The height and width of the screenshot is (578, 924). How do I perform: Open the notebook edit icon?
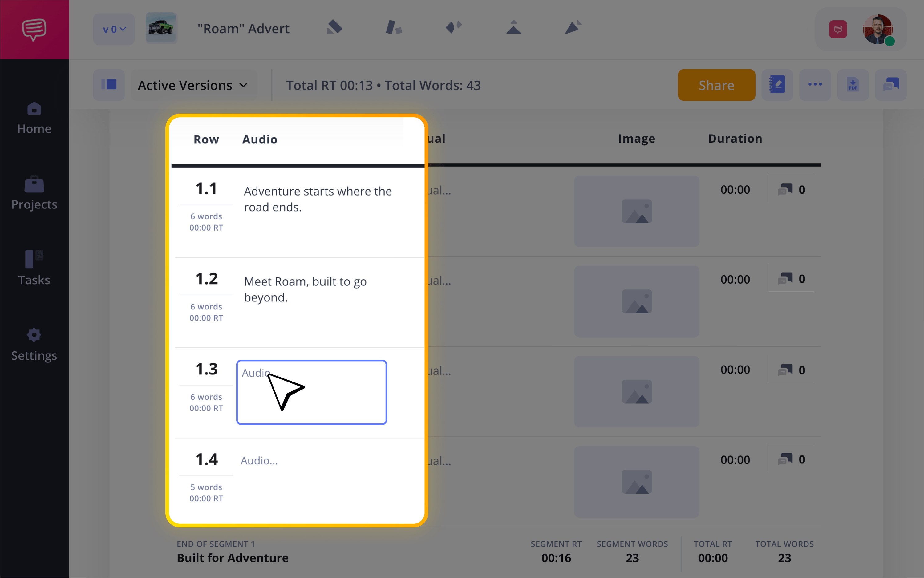[x=777, y=85]
